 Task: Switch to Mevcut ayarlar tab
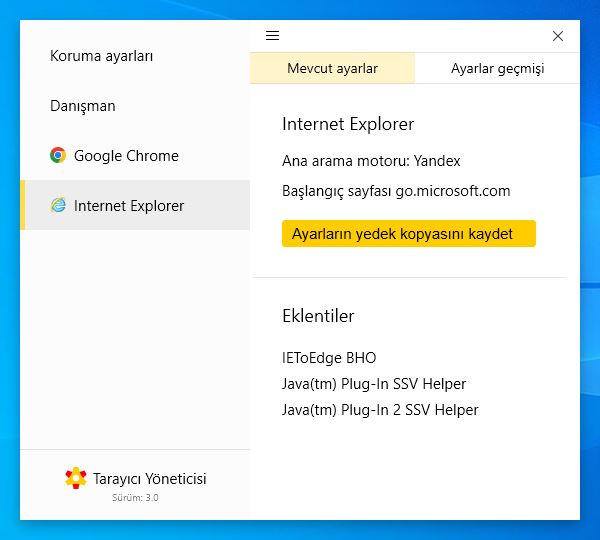point(332,68)
